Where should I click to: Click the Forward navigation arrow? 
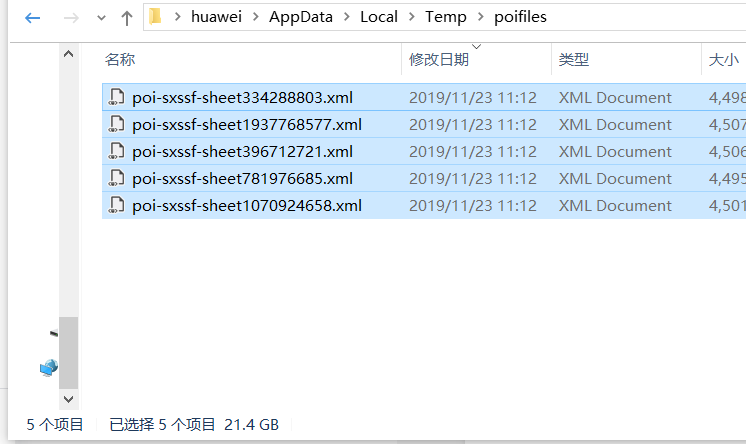pyautogui.click(x=70, y=18)
